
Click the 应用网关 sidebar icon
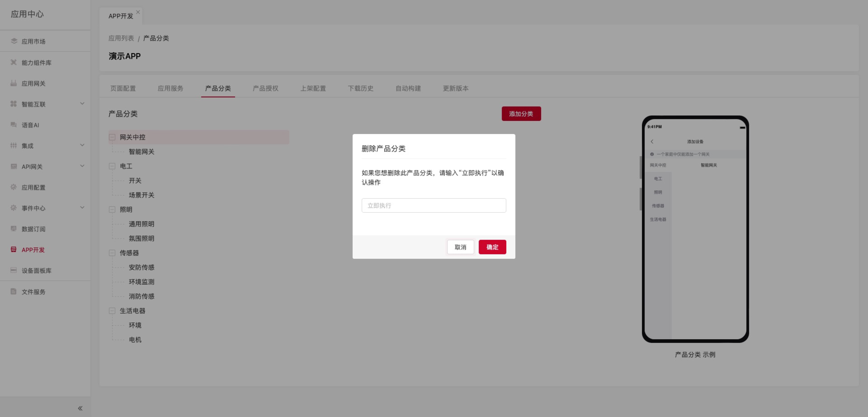(x=14, y=83)
